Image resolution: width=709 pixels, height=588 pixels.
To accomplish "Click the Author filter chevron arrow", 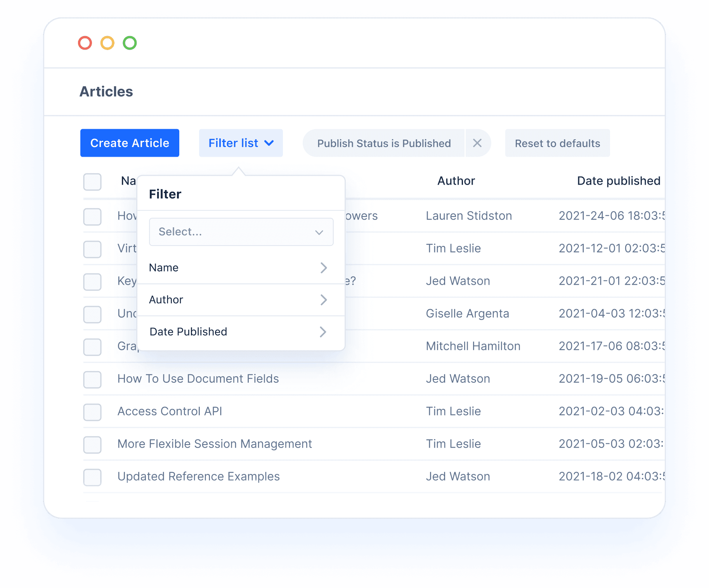I will tap(324, 300).
